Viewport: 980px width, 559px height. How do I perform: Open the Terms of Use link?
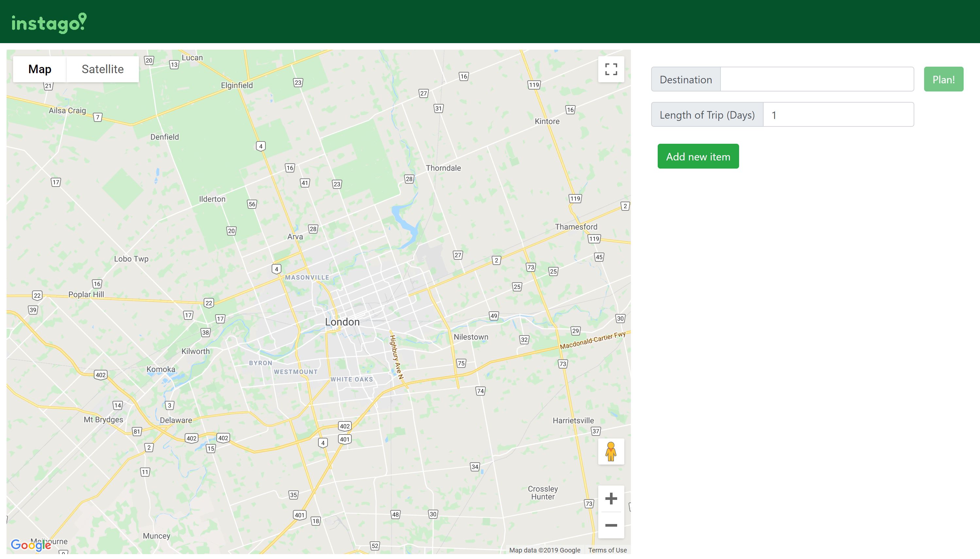click(607, 550)
